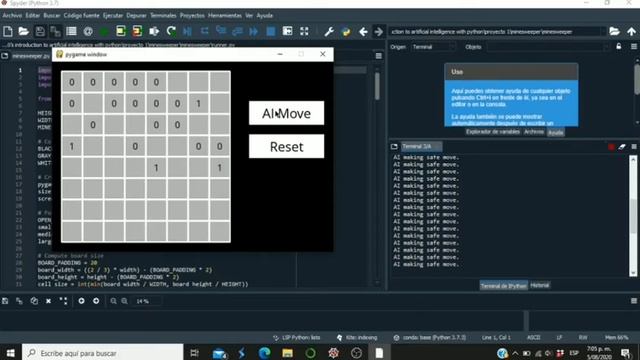
Task: Click the AI Move button in pygame window
Action: (x=287, y=113)
